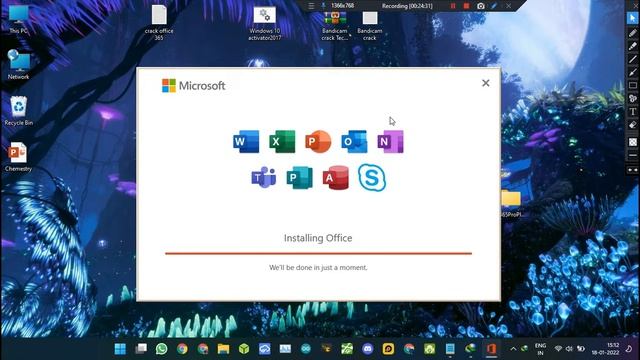Screen dimensions: 640x360
Task: Close the Bandicam recording bar
Action: 509,6
